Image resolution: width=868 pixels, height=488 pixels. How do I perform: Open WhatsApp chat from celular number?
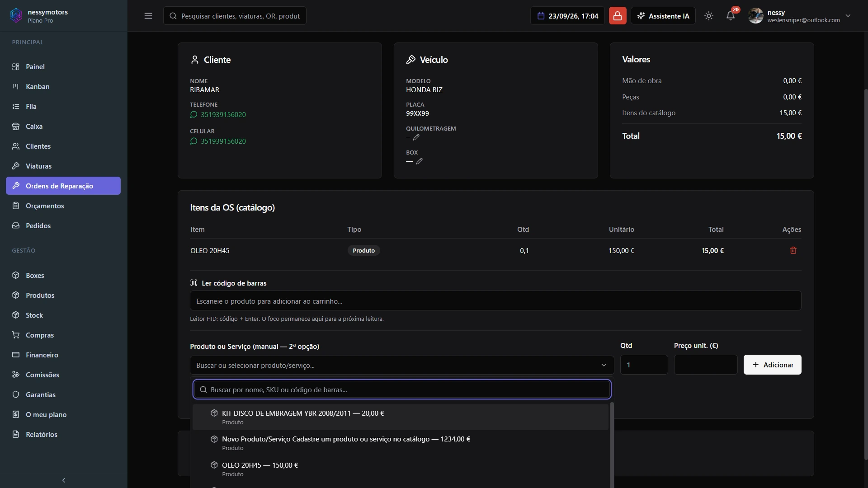[x=218, y=141]
